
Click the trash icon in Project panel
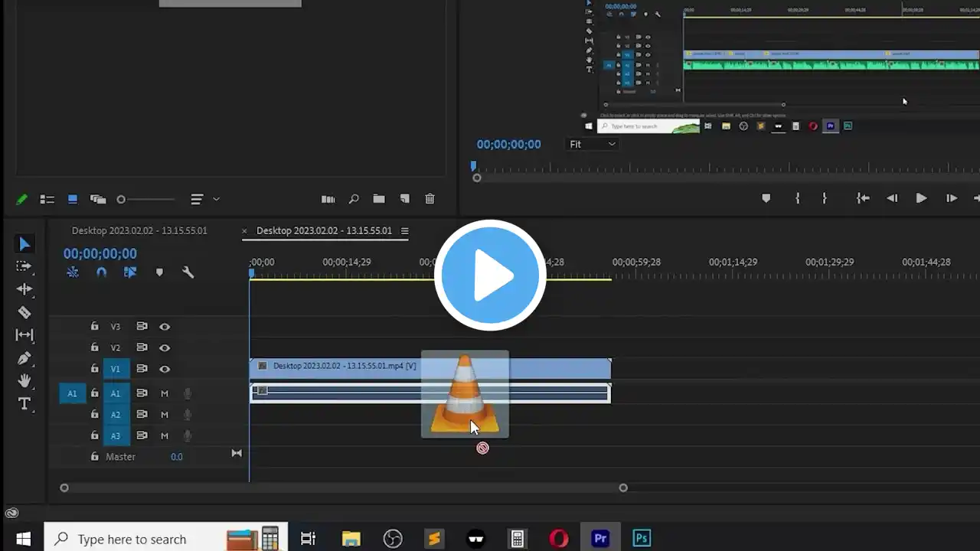pyautogui.click(x=430, y=199)
